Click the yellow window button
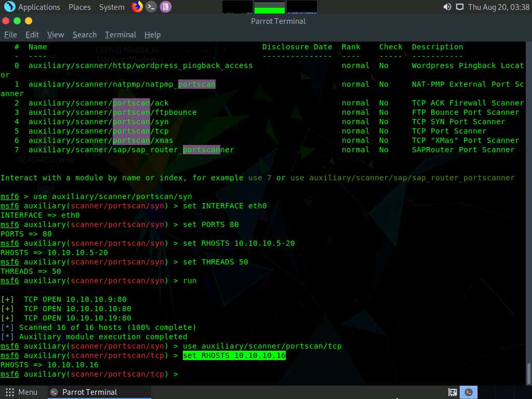This screenshot has height=399, width=532. click(x=29, y=21)
